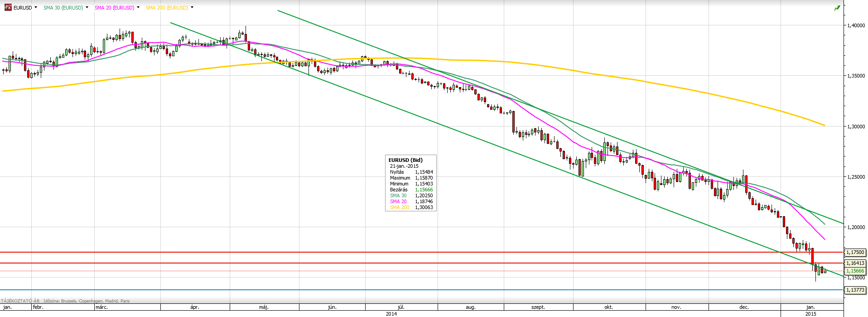Click the márc. month label
Viewport: 868px width, 317px height.
tap(101, 307)
